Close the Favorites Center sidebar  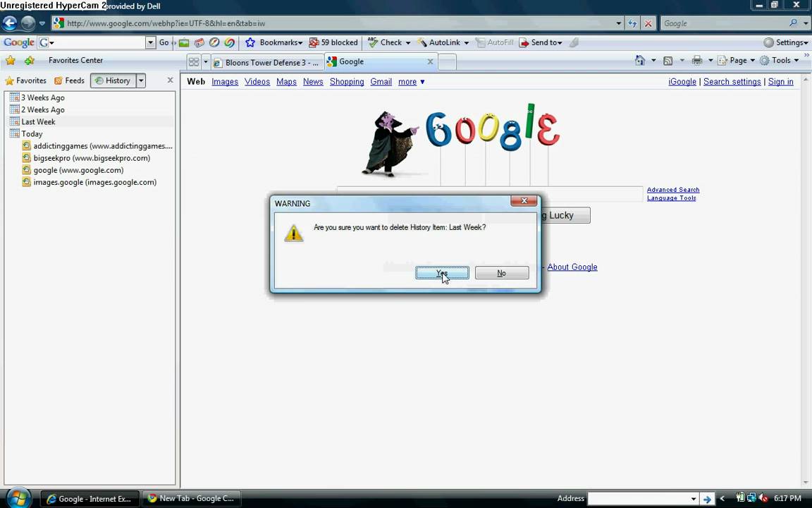click(170, 80)
